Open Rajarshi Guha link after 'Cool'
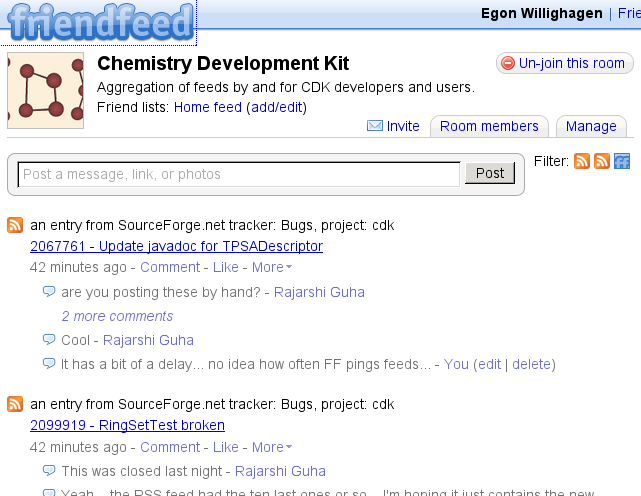This screenshot has height=496, width=641. (148, 340)
